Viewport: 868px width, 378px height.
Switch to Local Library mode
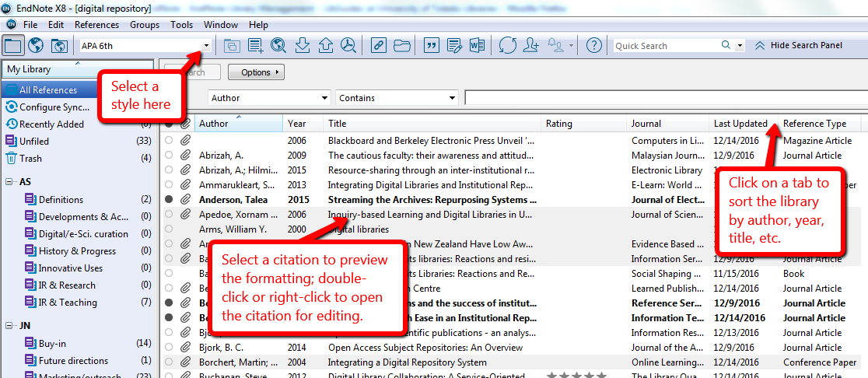tap(13, 45)
